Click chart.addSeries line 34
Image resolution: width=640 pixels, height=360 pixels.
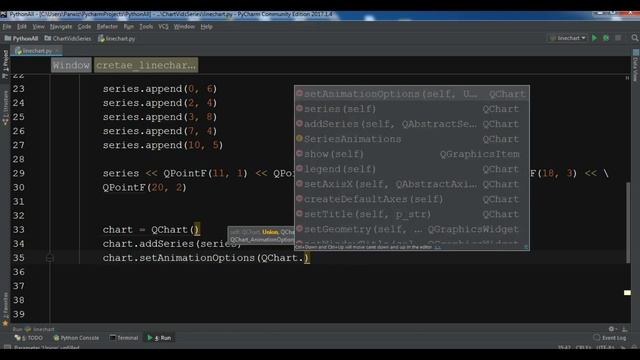172,244
